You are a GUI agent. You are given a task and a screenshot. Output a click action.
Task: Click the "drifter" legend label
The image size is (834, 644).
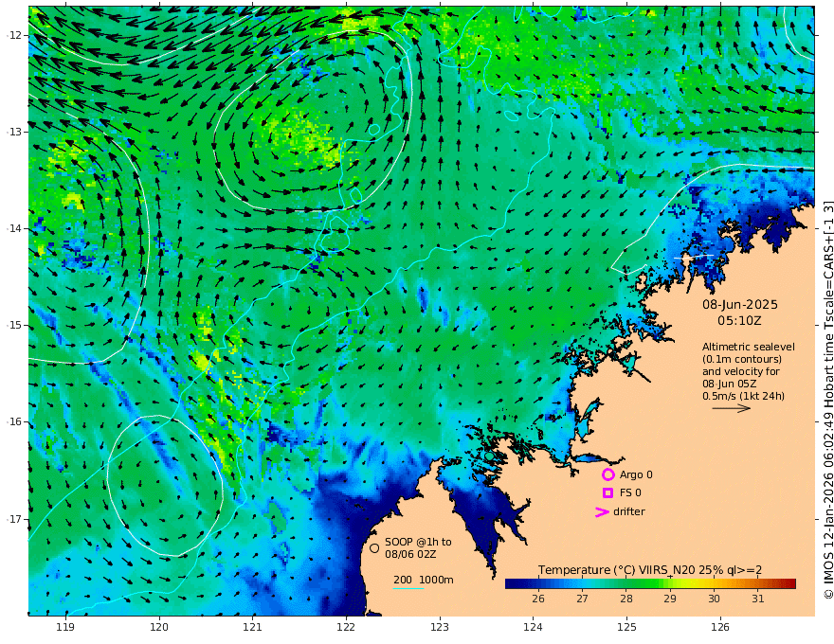tap(629, 511)
